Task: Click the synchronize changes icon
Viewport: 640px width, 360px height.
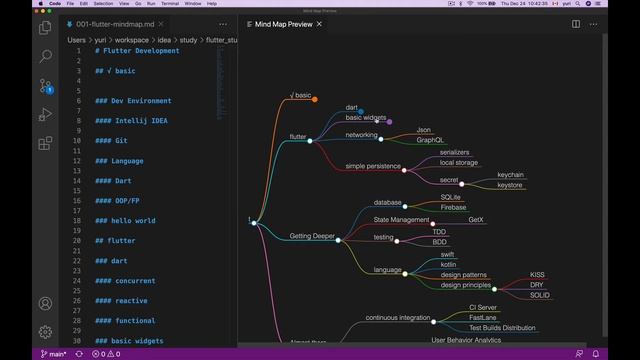Action: pyautogui.click(x=79, y=354)
